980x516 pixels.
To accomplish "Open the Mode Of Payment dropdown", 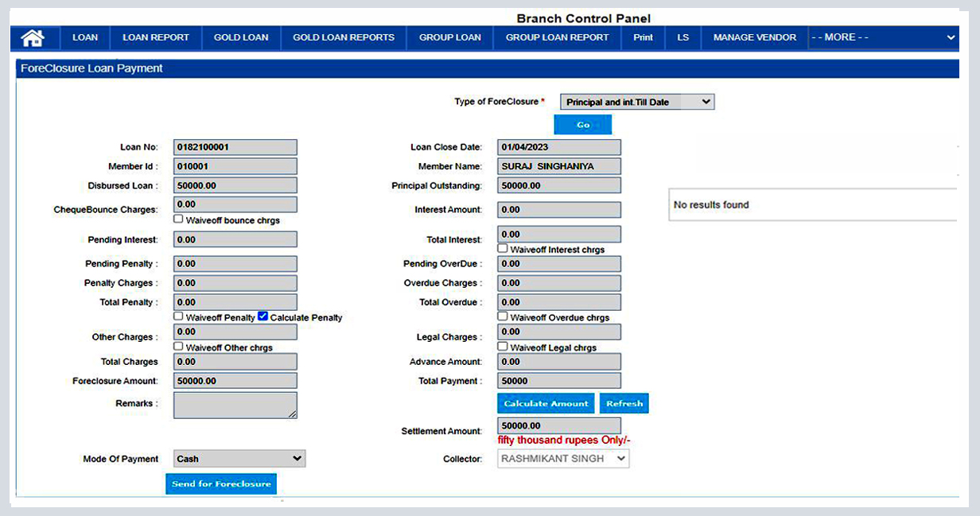I will click(x=239, y=459).
